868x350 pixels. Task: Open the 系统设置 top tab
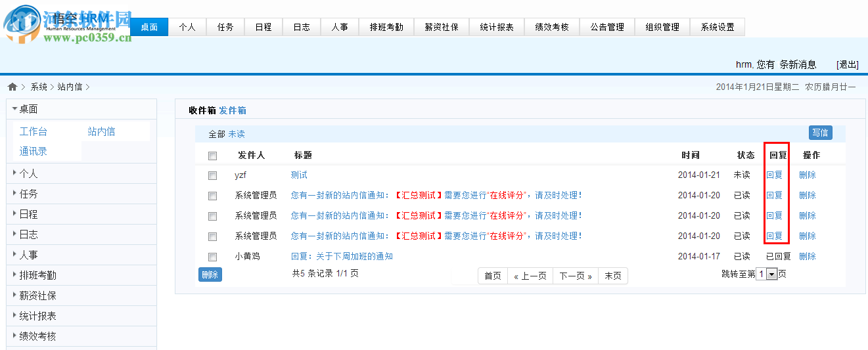pyautogui.click(x=718, y=27)
